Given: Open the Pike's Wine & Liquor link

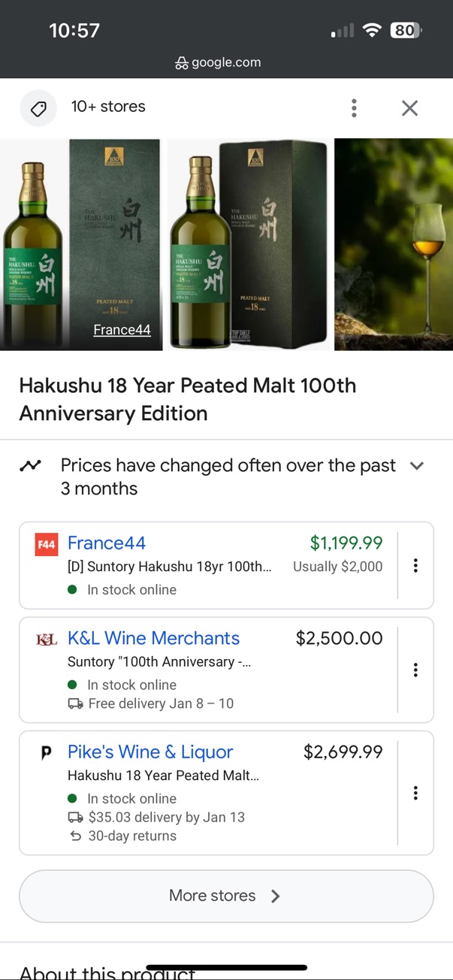Looking at the screenshot, I should point(150,752).
